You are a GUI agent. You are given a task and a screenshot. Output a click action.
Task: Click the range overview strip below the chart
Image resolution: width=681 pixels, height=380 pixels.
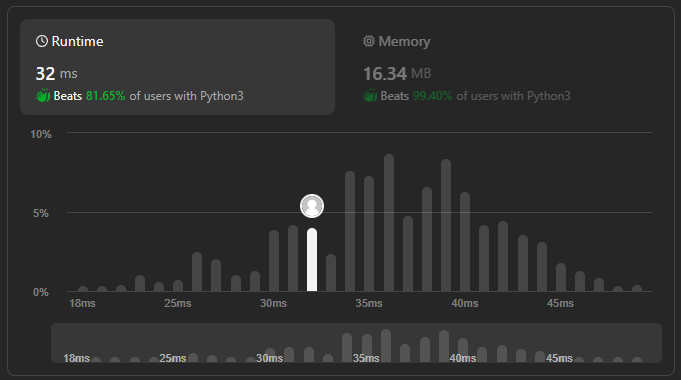click(356, 343)
